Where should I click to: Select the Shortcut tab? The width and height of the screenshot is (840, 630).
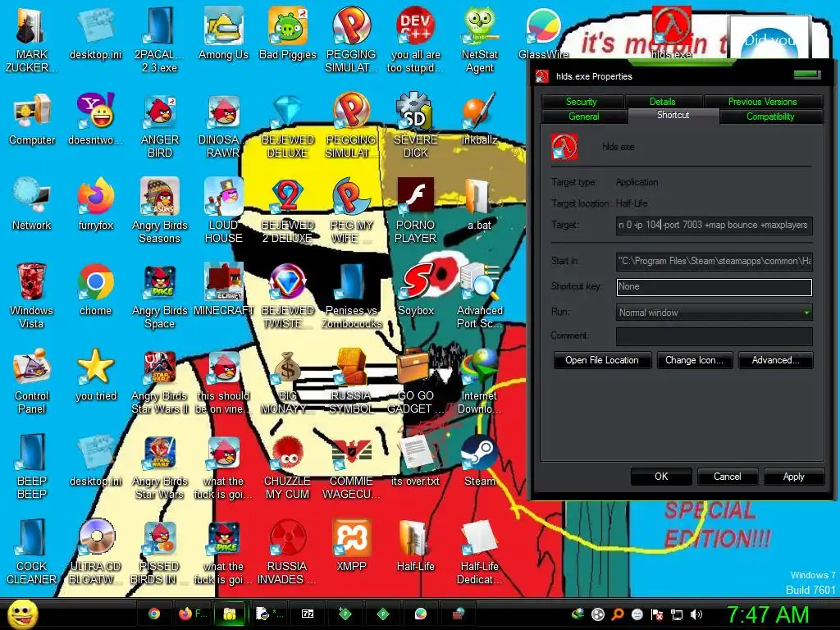[x=673, y=115]
